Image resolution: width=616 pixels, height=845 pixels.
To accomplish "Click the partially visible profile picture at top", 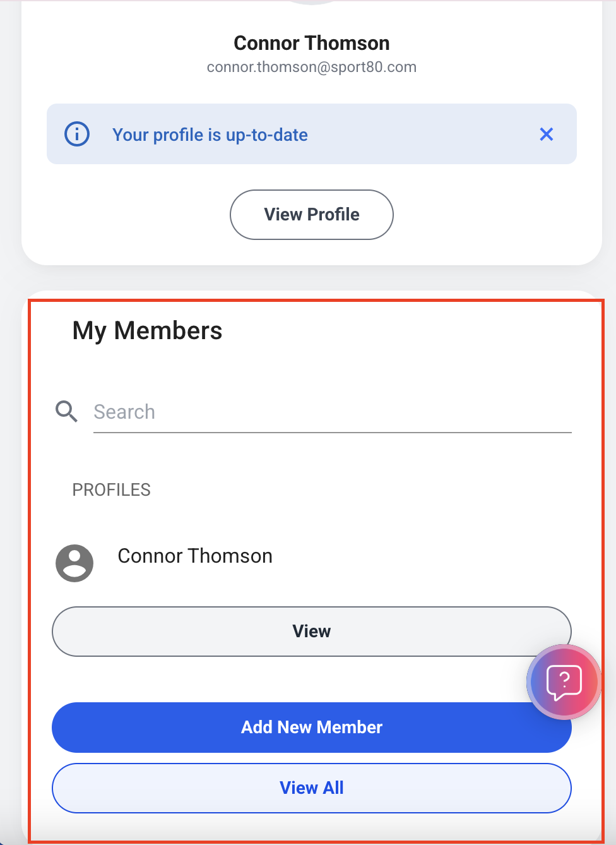I will pos(312,2).
